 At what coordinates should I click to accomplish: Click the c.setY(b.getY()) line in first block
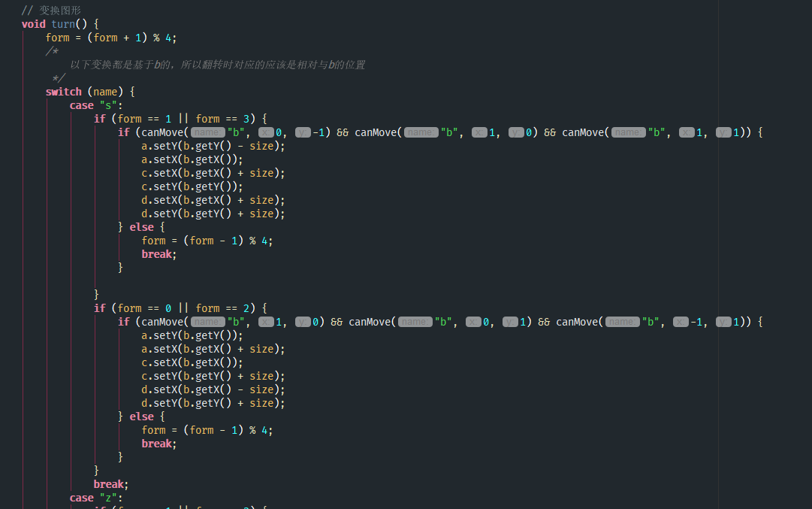(192, 186)
